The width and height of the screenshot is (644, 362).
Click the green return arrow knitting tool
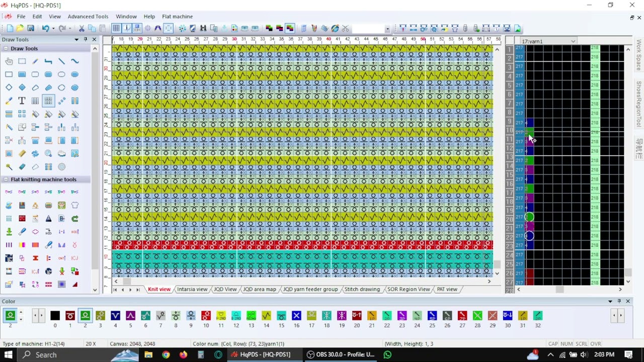tap(74, 218)
